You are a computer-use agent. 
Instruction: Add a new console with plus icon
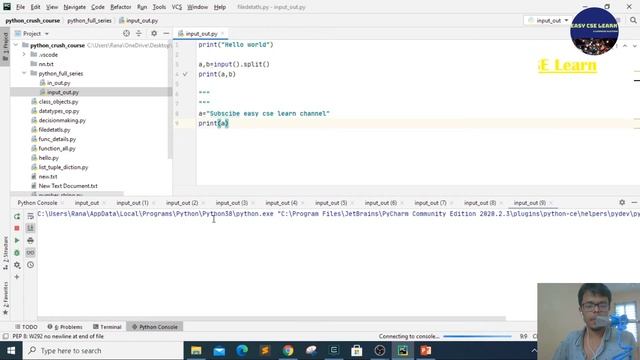(17, 277)
